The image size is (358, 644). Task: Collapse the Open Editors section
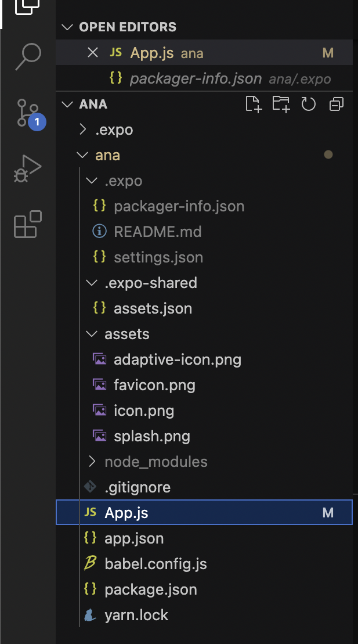[67, 27]
